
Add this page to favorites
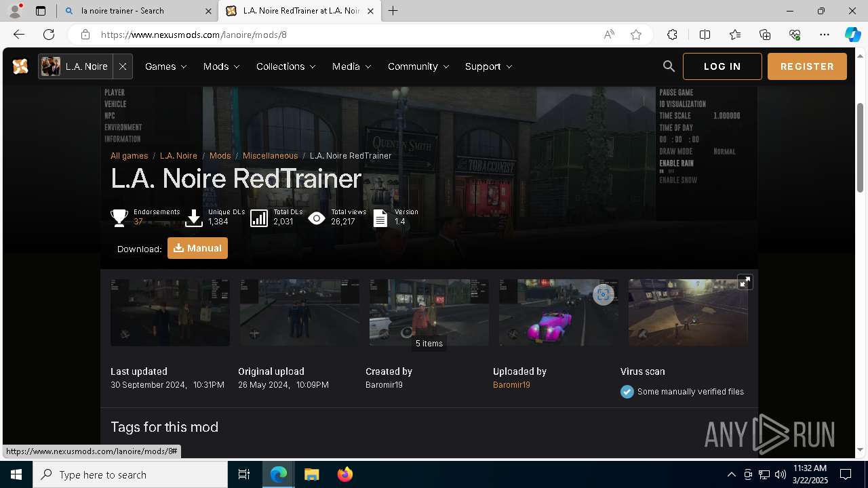636,35
